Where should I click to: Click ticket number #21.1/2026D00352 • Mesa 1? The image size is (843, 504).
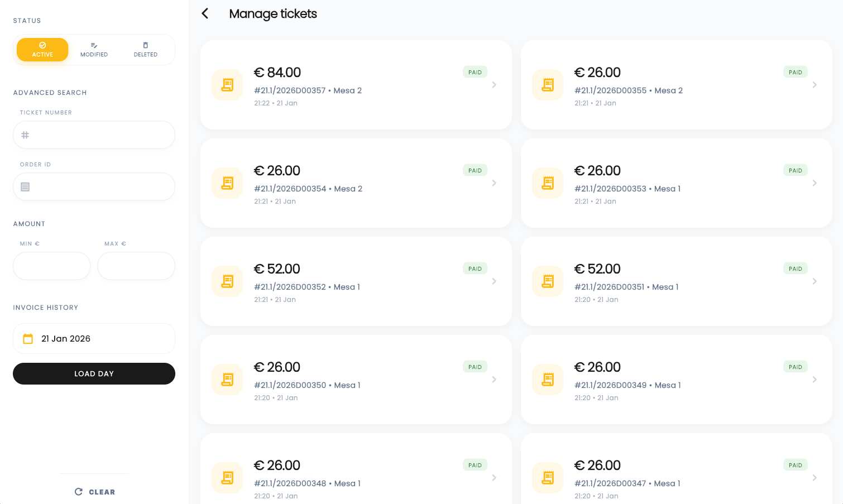point(307,287)
